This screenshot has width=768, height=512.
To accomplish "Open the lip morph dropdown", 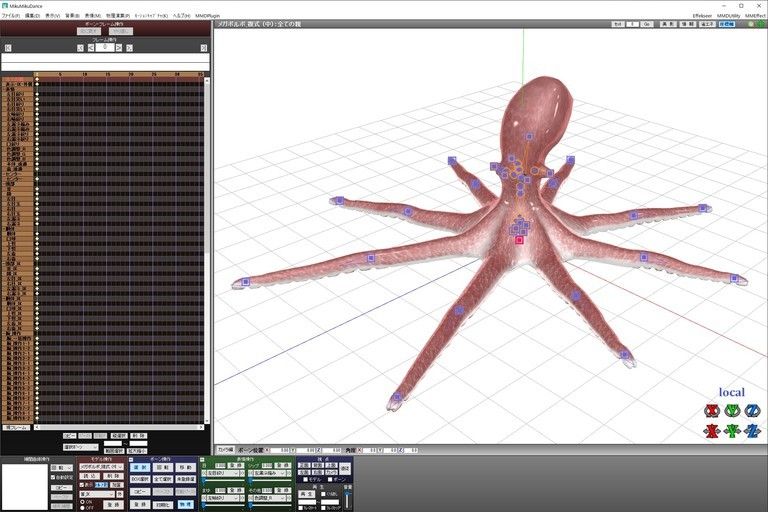I will click(x=269, y=473).
